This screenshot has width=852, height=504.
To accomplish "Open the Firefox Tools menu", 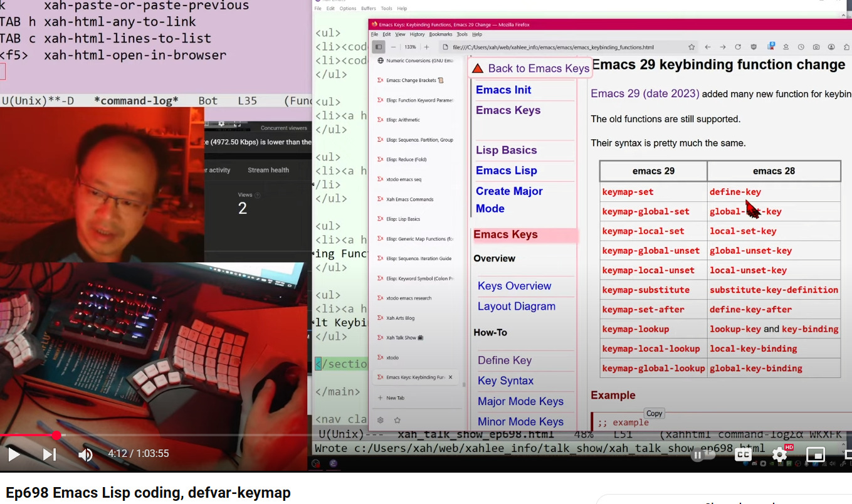I will (x=462, y=34).
